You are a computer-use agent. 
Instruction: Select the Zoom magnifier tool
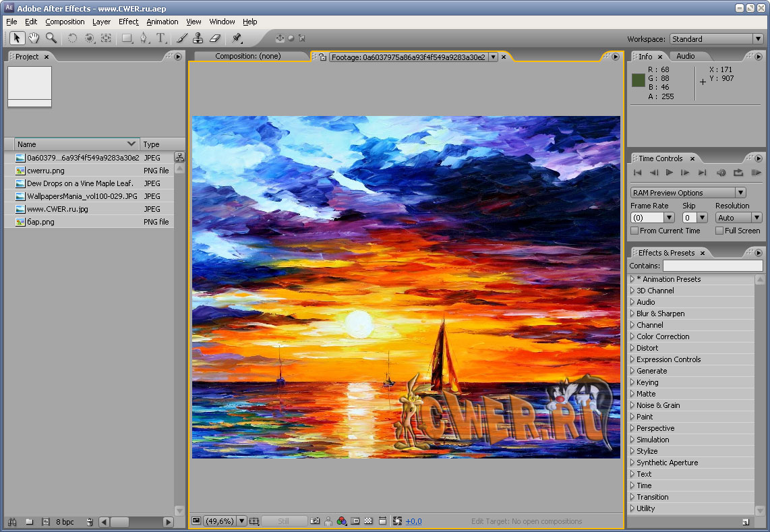(x=51, y=38)
